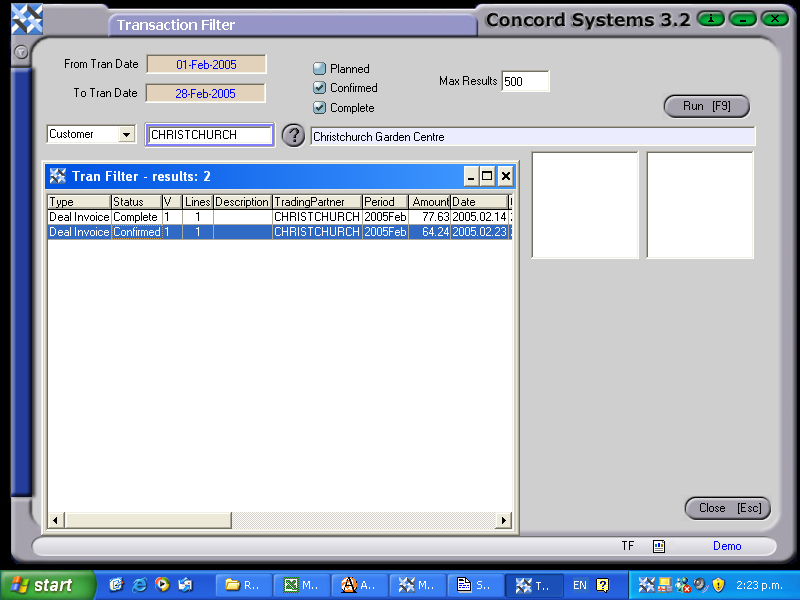800x600 pixels.
Task: Expand the keyboard language EN selector
Action: tap(580, 584)
